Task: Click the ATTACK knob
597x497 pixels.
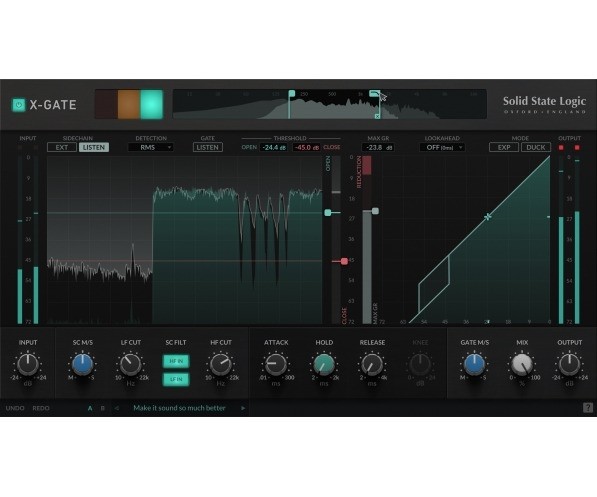Action: [x=276, y=364]
